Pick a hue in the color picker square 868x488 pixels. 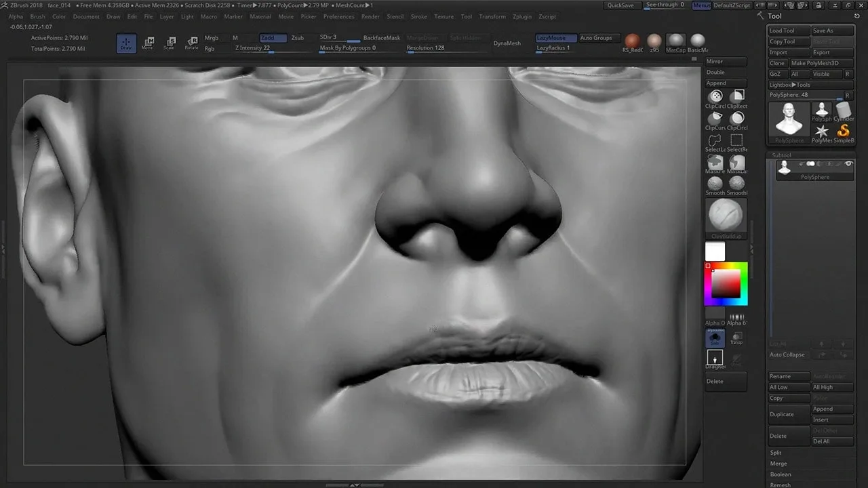[x=726, y=283]
